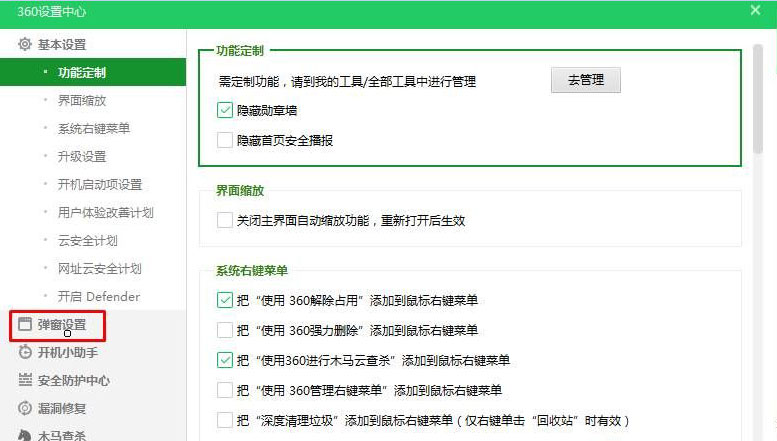The height and width of the screenshot is (441, 777).
Task: Click the 界面缩放 group heading
Action: [240, 190]
